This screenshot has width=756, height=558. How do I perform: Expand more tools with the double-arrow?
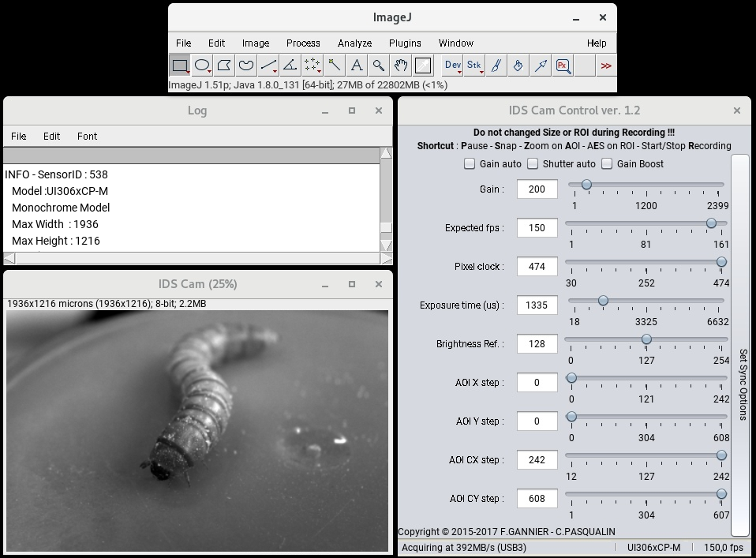coord(605,66)
